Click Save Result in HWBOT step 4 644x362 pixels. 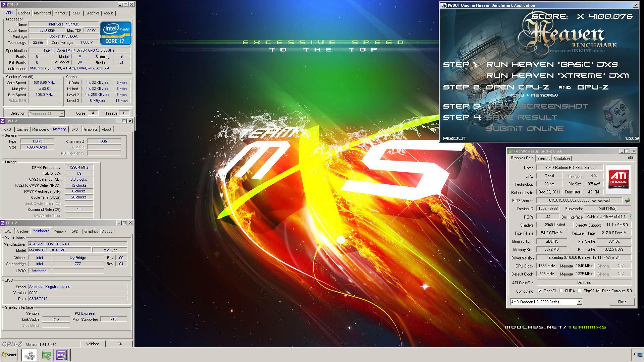click(x=522, y=117)
